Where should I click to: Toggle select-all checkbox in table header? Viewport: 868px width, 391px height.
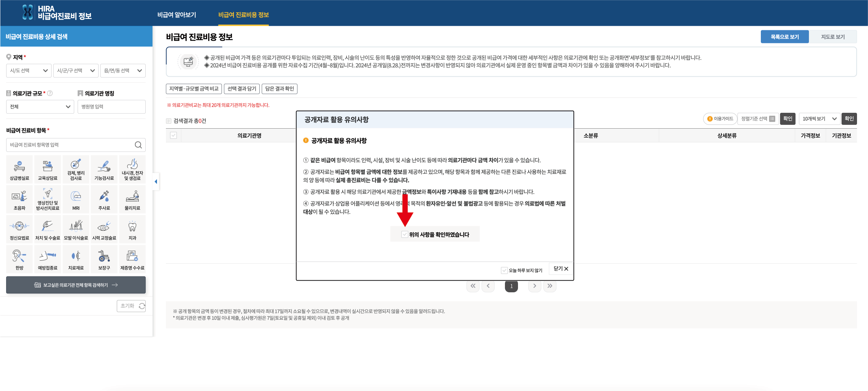click(x=173, y=135)
